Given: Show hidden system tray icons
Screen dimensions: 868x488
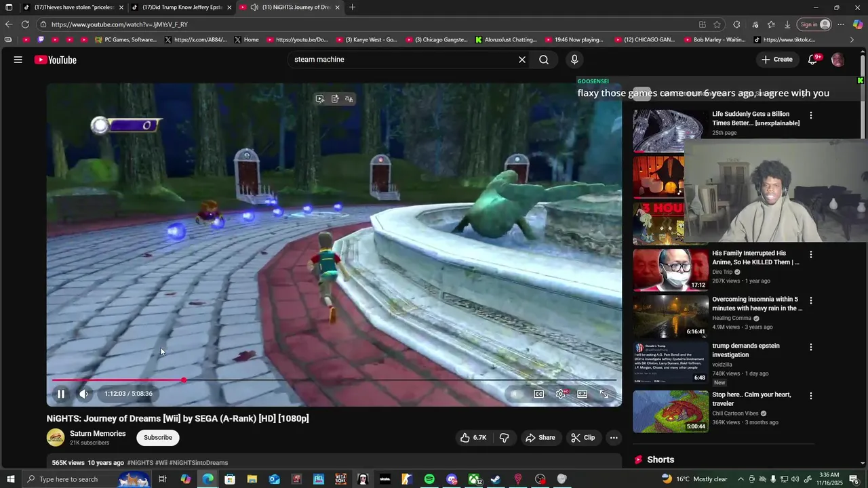Looking at the screenshot, I should [741, 479].
